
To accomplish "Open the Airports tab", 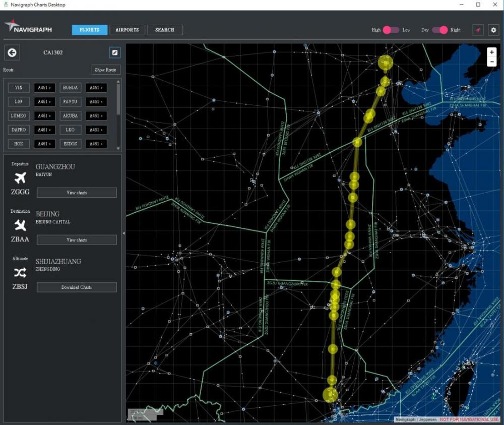I will (128, 30).
